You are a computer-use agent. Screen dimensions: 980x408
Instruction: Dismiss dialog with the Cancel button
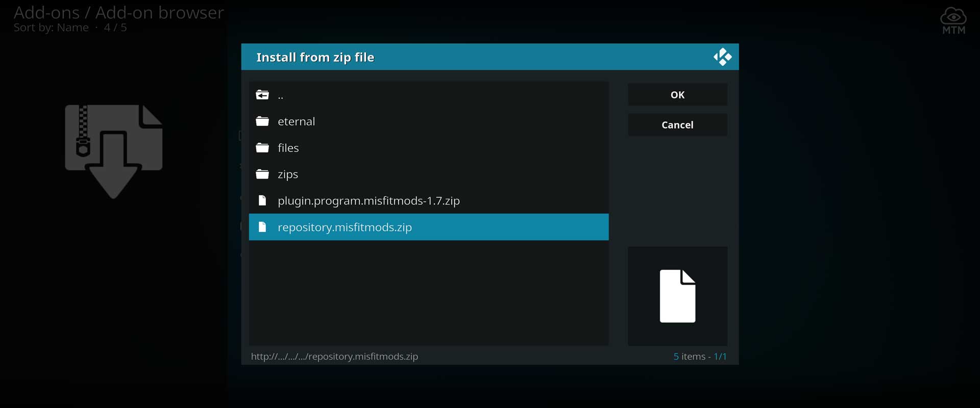[677, 125]
